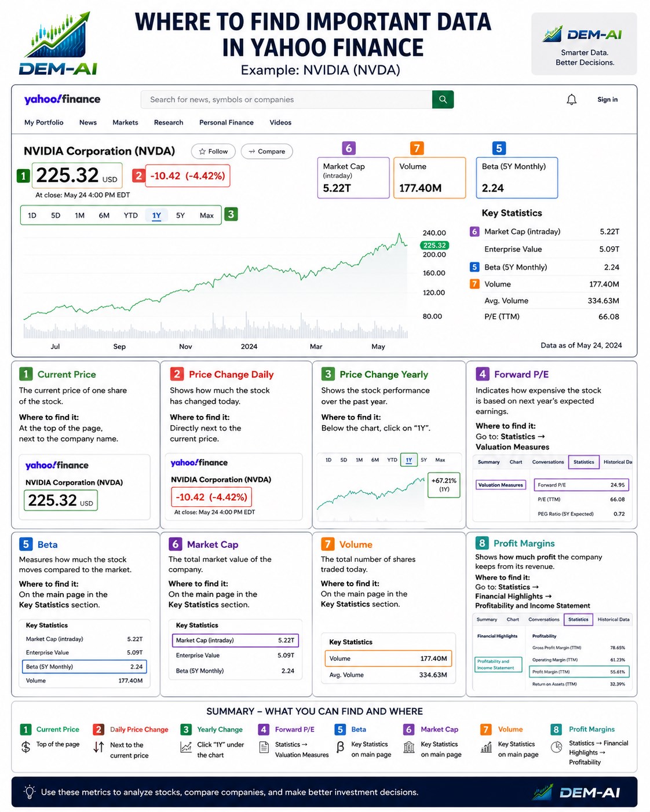The width and height of the screenshot is (650, 812).
Task: Click the 'Gross Profit Margin (TTM)' row
Action: coord(579,648)
